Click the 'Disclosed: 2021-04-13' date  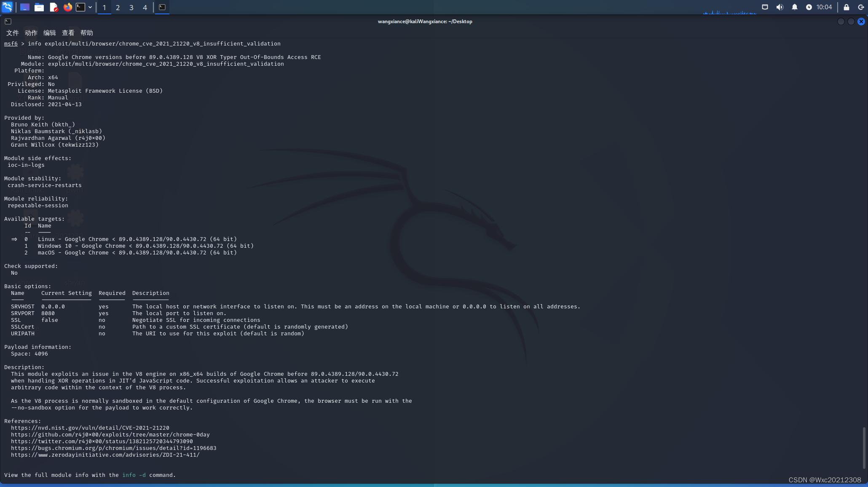65,104
